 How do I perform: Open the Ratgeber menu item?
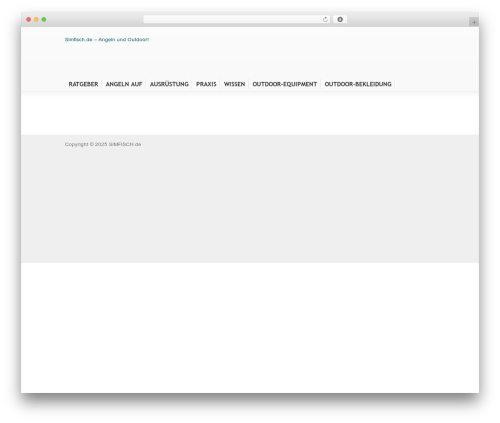click(x=83, y=84)
